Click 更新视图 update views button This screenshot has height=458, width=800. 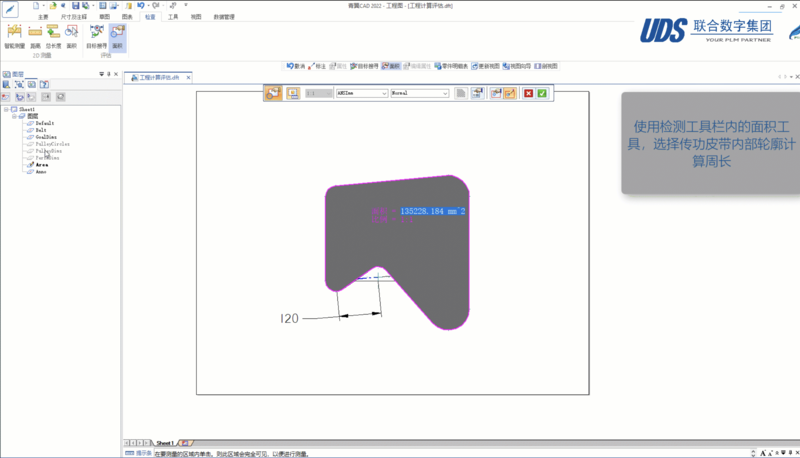(485, 66)
